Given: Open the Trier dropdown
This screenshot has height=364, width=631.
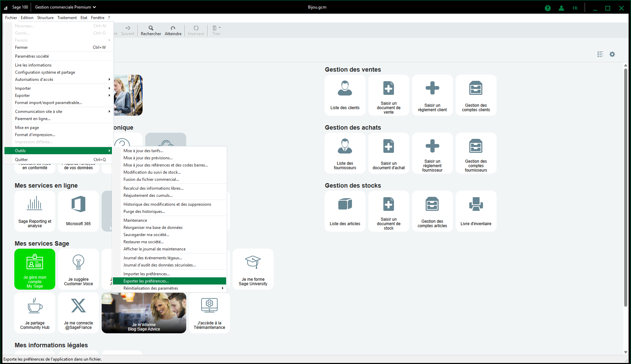Looking at the screenshot, I should click(217, 30).
